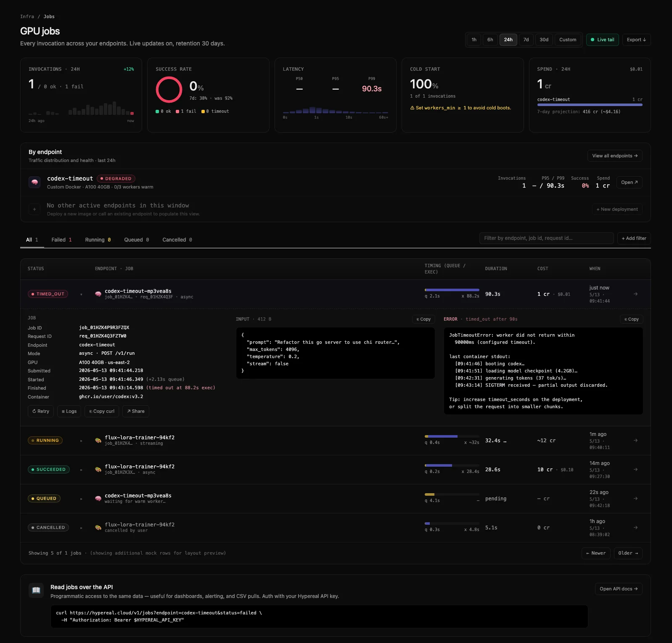
Task: Switch to the Queued tab
Action: 137,240
